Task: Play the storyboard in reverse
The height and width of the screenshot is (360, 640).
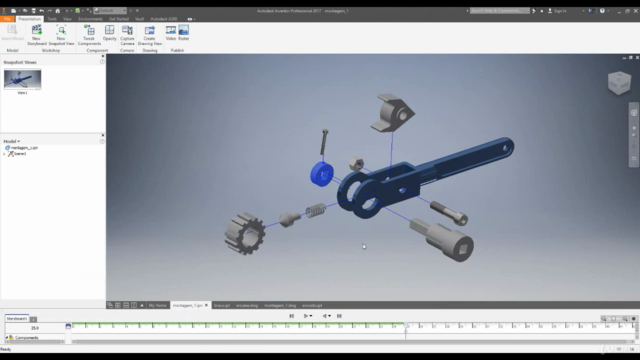Action: click(x=324, y=316)
